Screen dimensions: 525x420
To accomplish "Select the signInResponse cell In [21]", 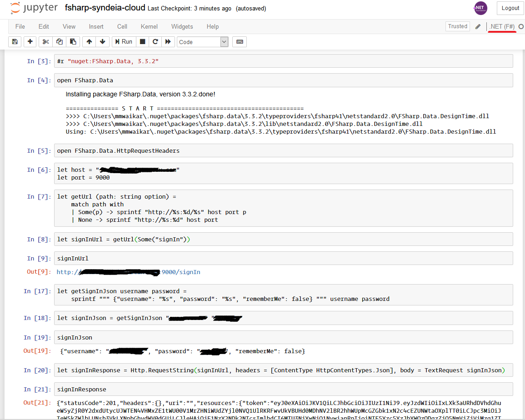I will coord(283,389).
